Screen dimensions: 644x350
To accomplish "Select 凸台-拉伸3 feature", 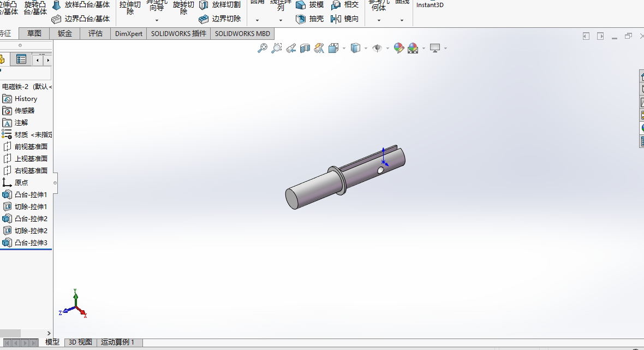I will tap(25, 243).
